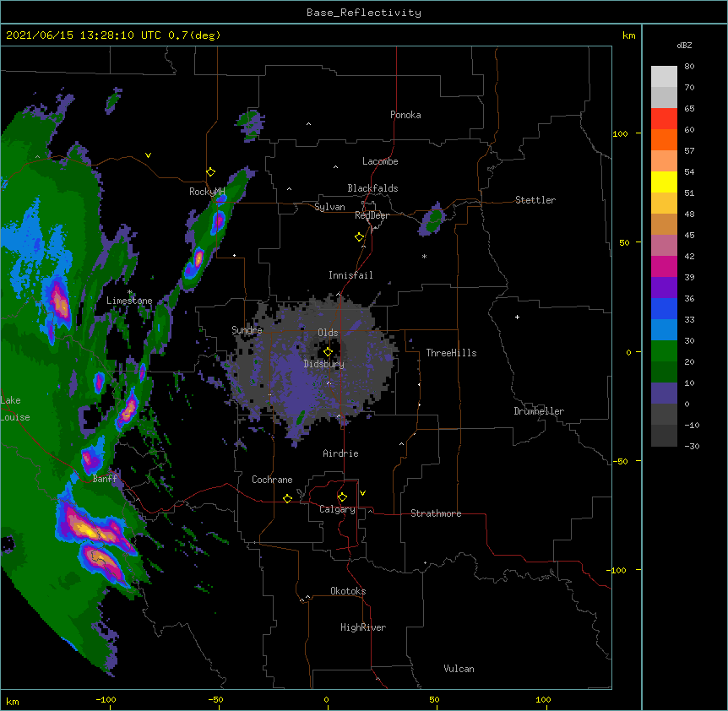This screenshot has width=728, height=711.
Task: Select the 54 dBZ yellow legend swatch
Action: pyautogui.click(x=664, y=182)
